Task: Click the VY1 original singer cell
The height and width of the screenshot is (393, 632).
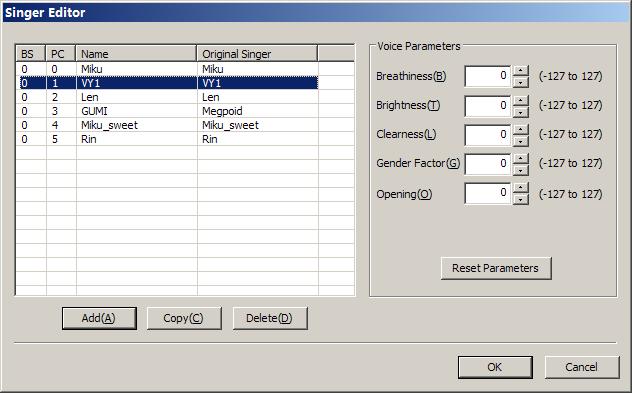Action: click(x=258, y=83)
